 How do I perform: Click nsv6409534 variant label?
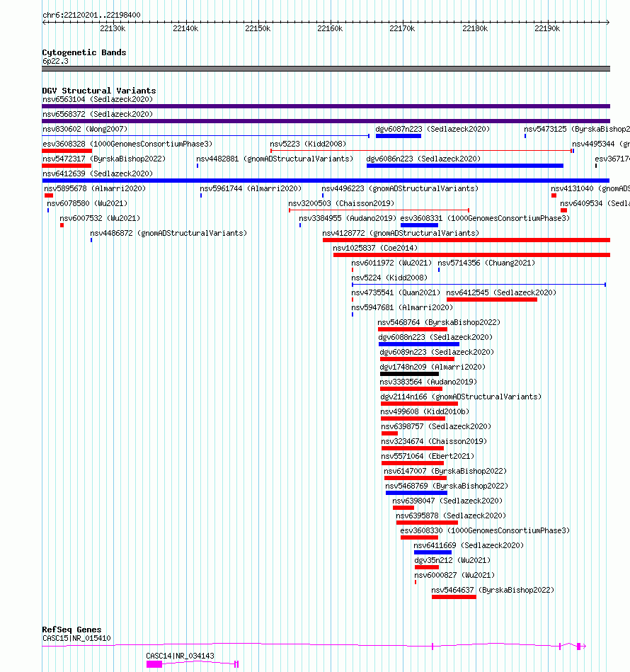[x=595, y=203]
